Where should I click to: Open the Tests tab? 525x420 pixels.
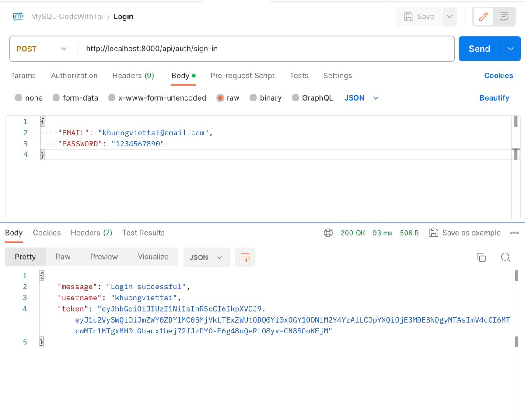tap(299, 76)
